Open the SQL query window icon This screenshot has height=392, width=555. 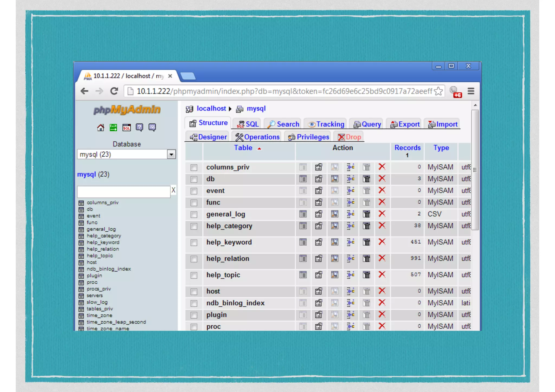127,128
